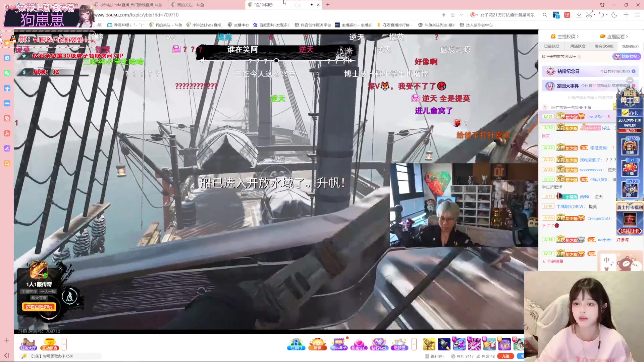The height and width of the screenshot is (362, 644).
Task: Open the browser skin shirt icon
Action: [x=602, y=5]
